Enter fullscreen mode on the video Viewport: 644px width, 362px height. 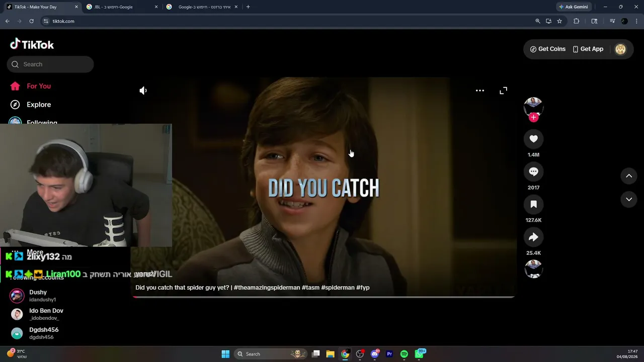503,90
